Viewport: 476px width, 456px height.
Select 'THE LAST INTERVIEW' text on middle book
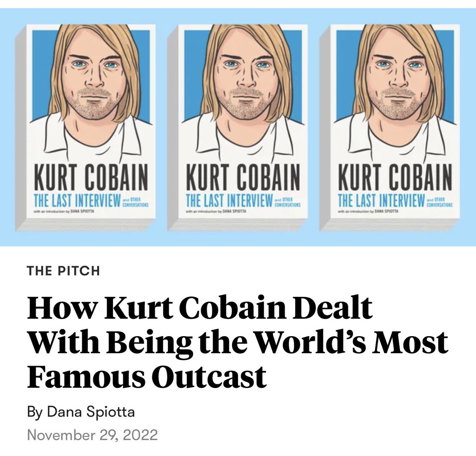pyautogui.click(x=229, y=200)
